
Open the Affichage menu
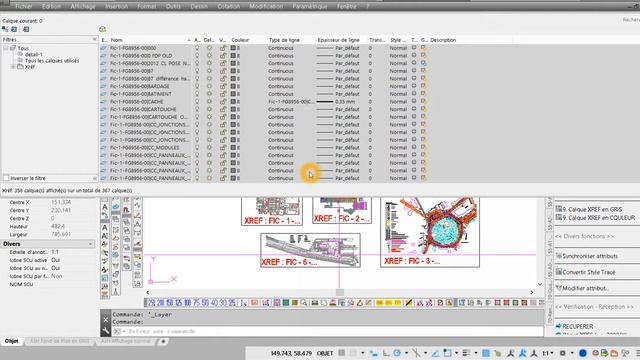click(83, 7)
